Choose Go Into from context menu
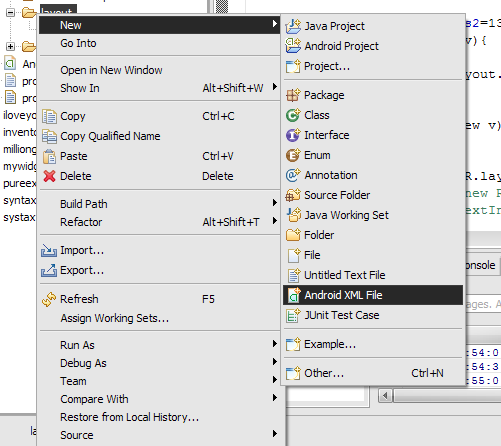The image size is (501, 446). 160,43
